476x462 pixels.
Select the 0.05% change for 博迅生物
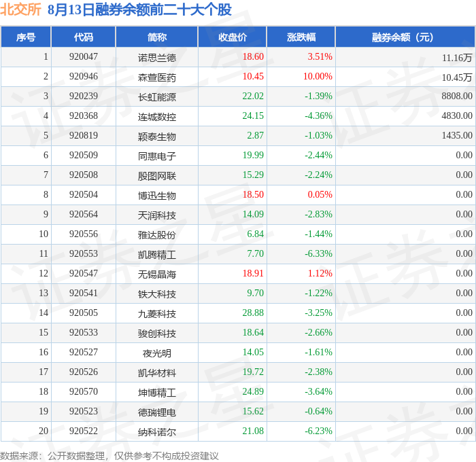[x=320, y=195]
